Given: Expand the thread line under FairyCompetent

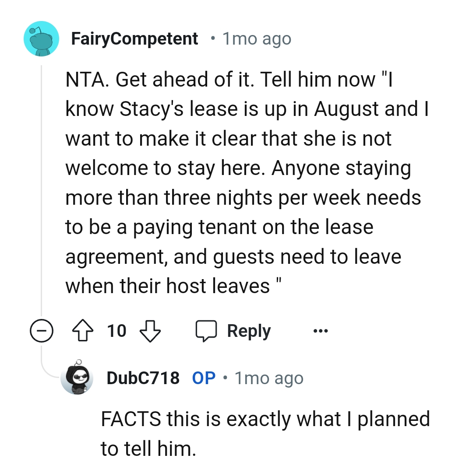Looking at the screenshot, I should click(42, 331).
